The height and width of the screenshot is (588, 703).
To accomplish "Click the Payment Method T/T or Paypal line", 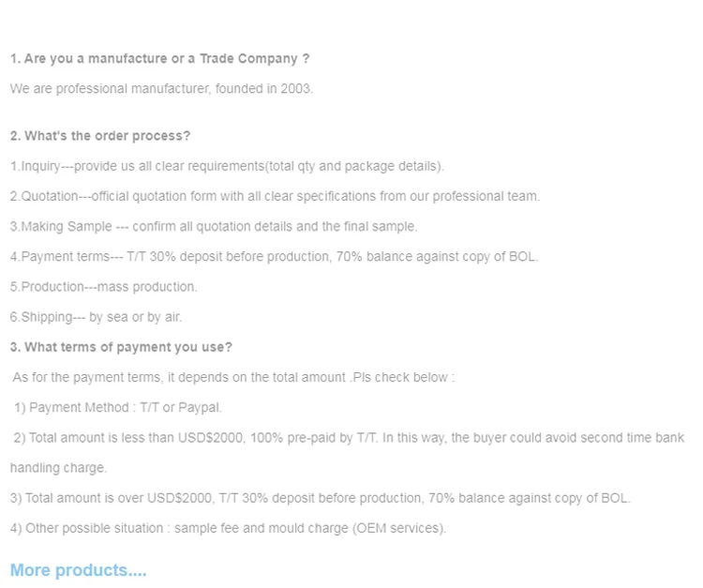I will click(x=118, y=408).
